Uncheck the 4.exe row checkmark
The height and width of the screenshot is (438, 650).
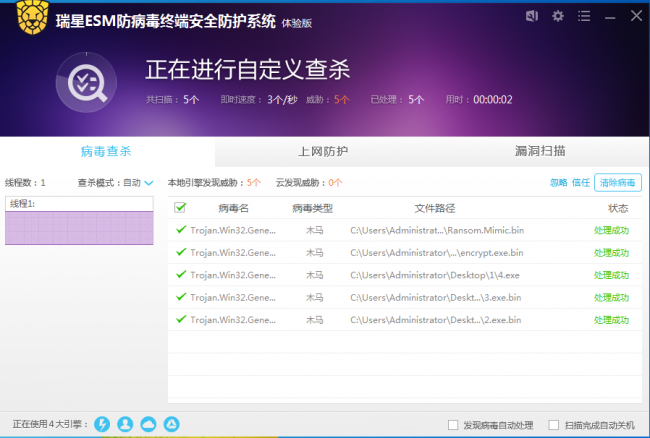(x=181, y=274)
